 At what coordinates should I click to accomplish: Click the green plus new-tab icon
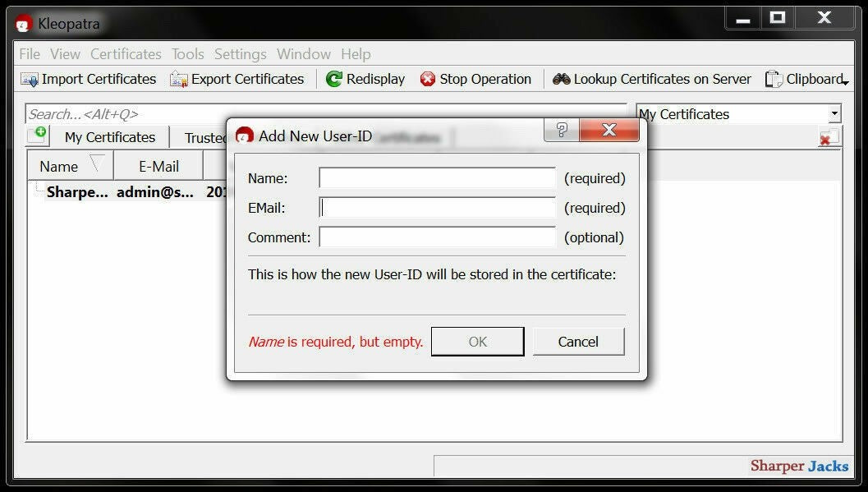pos(36,136)
